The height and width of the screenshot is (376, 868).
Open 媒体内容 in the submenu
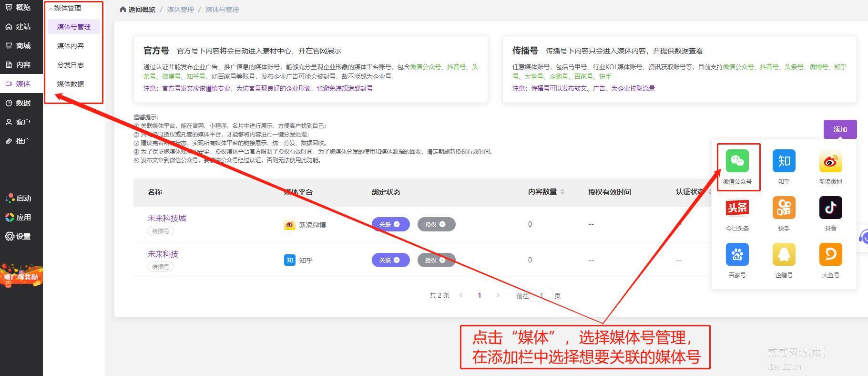pos(71,46)
